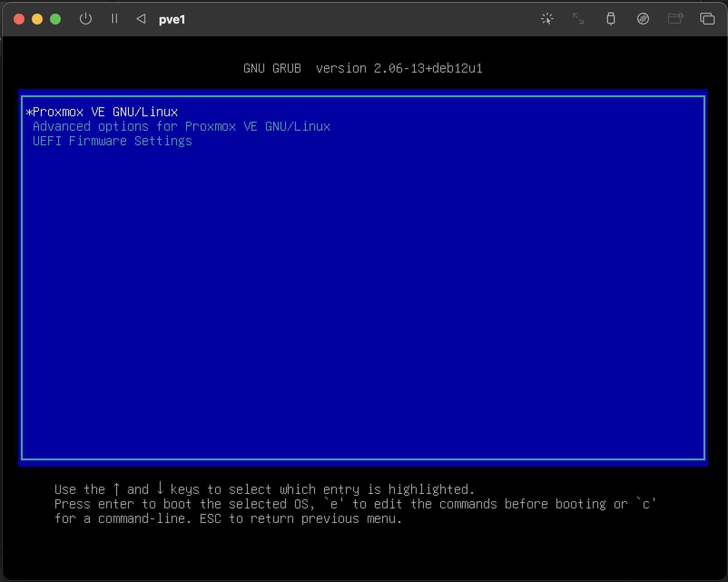Click the 'ESC to return previous menu' line
The image size is (728, 582).
click(228, 518)
